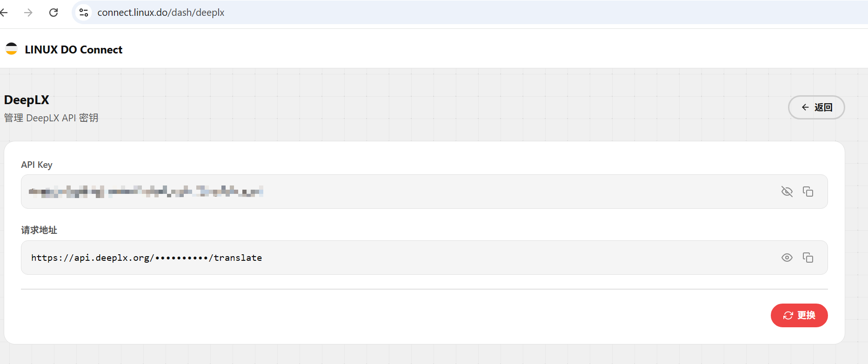868x364 pixels.
Task: Open the site information icon in the address bar
Action: [84, 13]
